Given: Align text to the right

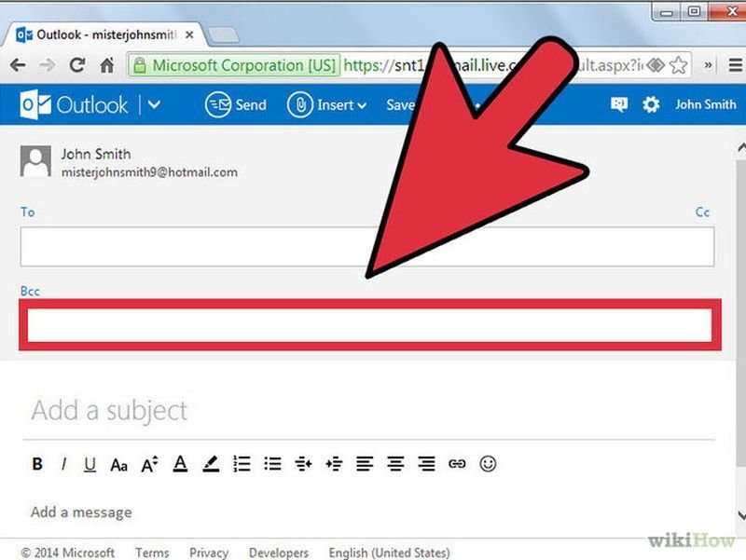Looking at the screenshot, I should pyautogui.click(x=426, y=463).
